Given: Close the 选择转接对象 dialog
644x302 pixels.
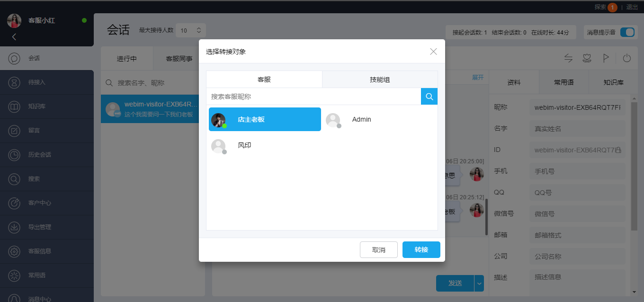Looking at the screenshot, I should pos(433,52).
